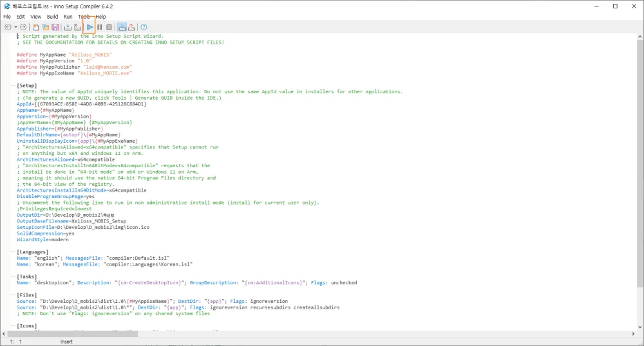The width and height of the screenshot is (644, 346).
Task: Click the "DefaultDirName={autopf}" line
Action: click(69, 134)
